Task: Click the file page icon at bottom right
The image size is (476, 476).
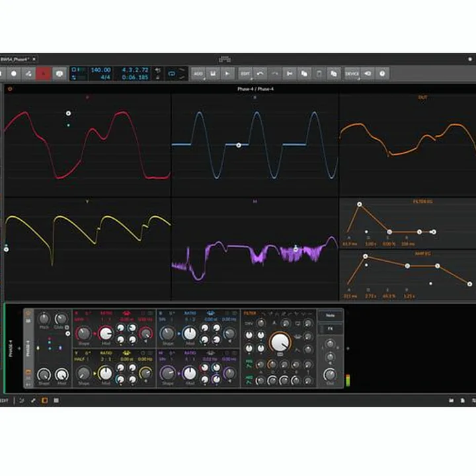Action: click(463, 401)
